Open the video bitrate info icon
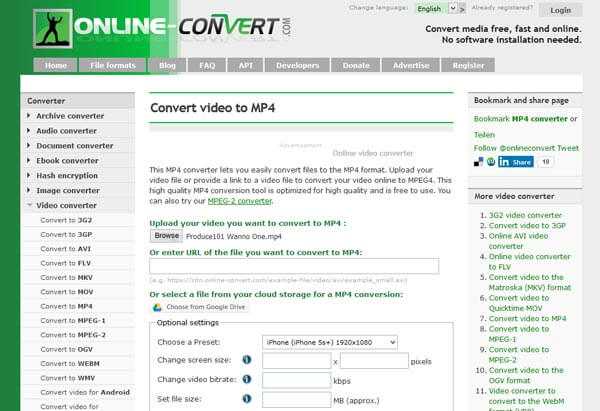The height and width of the screenshot is (411, 600). 247,379
